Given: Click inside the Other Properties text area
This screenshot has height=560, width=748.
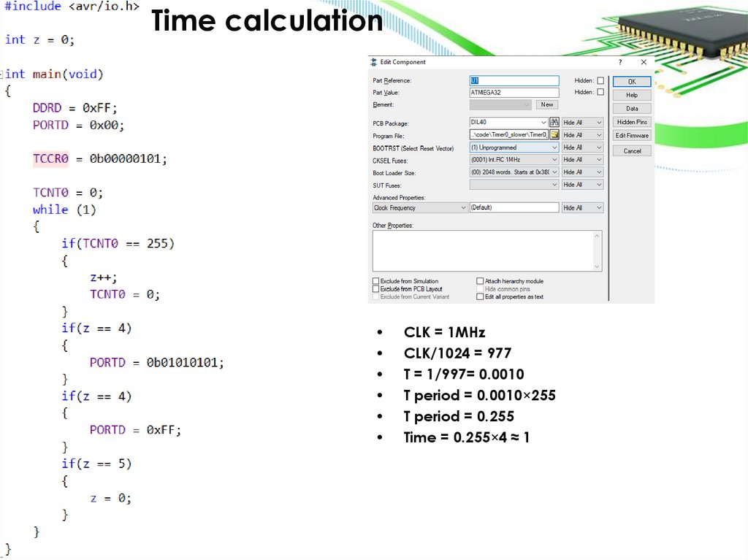Looking at the screenshot, I should 482,251.
